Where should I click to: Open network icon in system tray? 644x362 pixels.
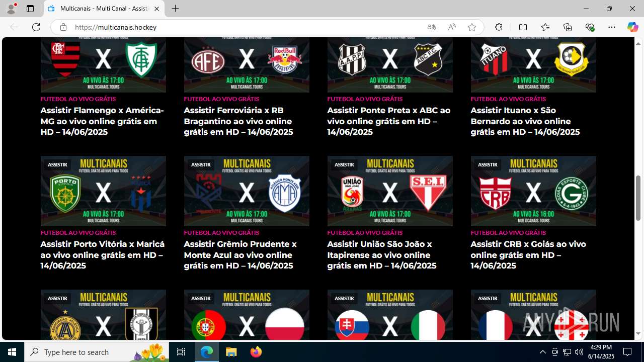[567, 352]
